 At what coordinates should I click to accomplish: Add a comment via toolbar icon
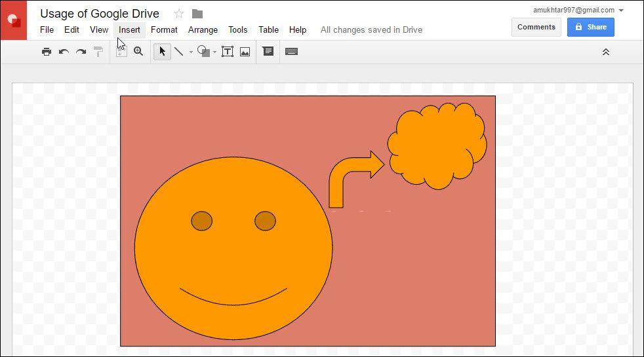point(268,52)
